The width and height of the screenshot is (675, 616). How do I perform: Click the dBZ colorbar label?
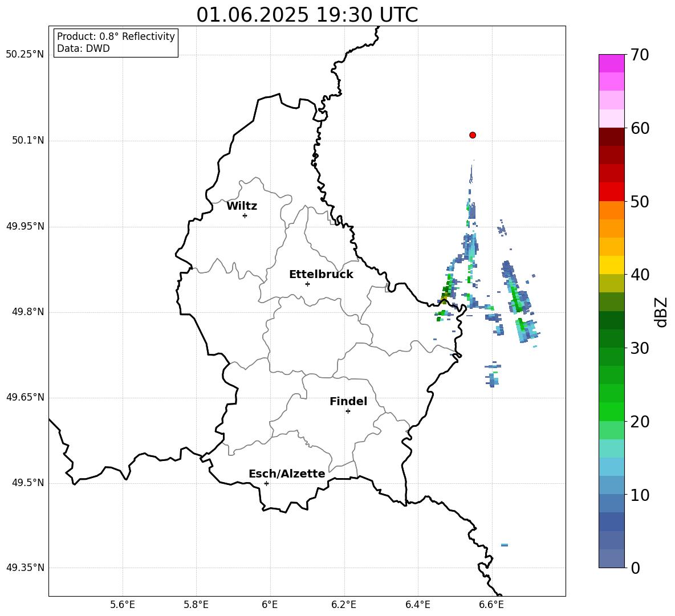click(661, 312)
